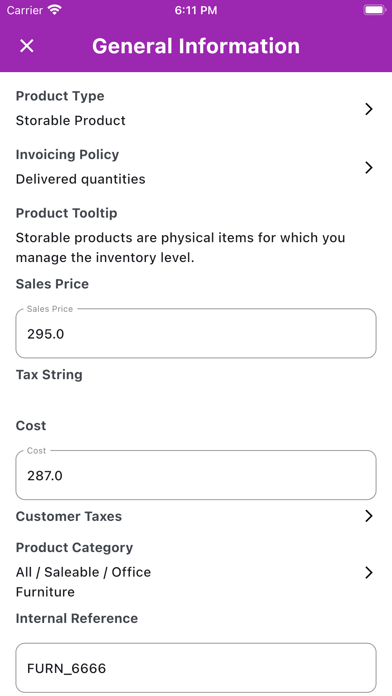Edit the Sales Price field 295.0

(x=196, y=333)
